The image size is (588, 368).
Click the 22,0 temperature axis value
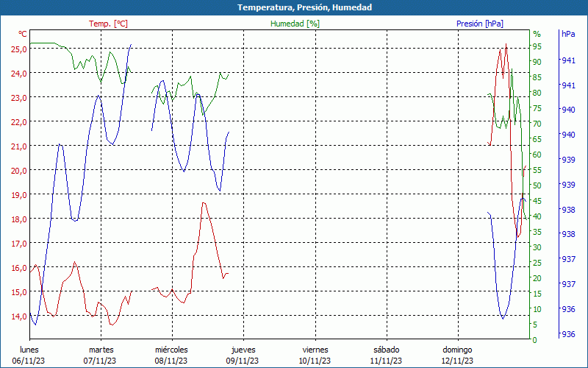(19, 122)
